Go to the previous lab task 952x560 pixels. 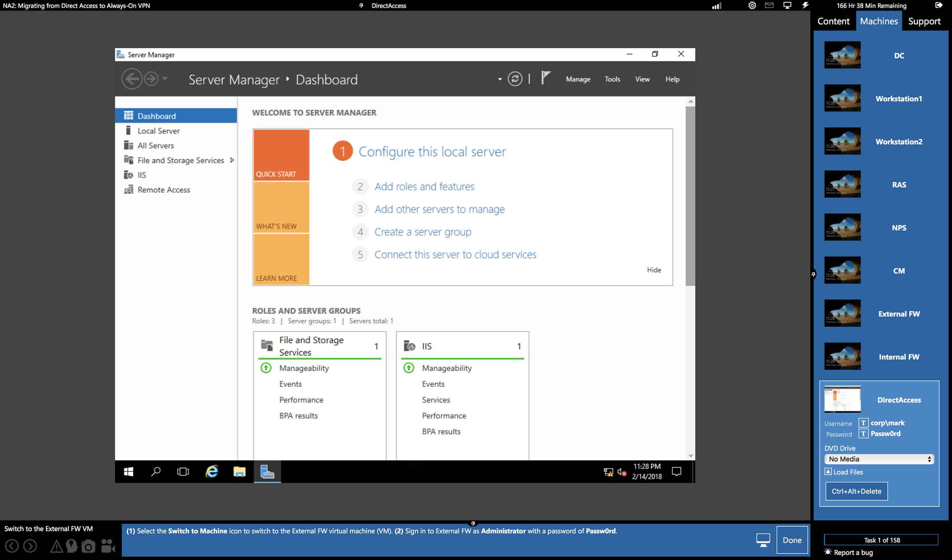[12, 546]
